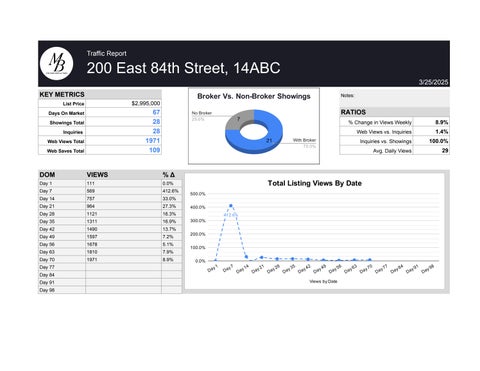Click the 'Day 35' table row label
Screen dimensions: 480x371
47,222
